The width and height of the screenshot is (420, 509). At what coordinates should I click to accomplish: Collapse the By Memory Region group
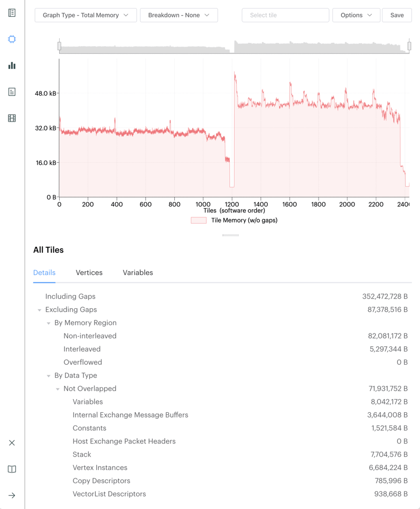[49, 323]
